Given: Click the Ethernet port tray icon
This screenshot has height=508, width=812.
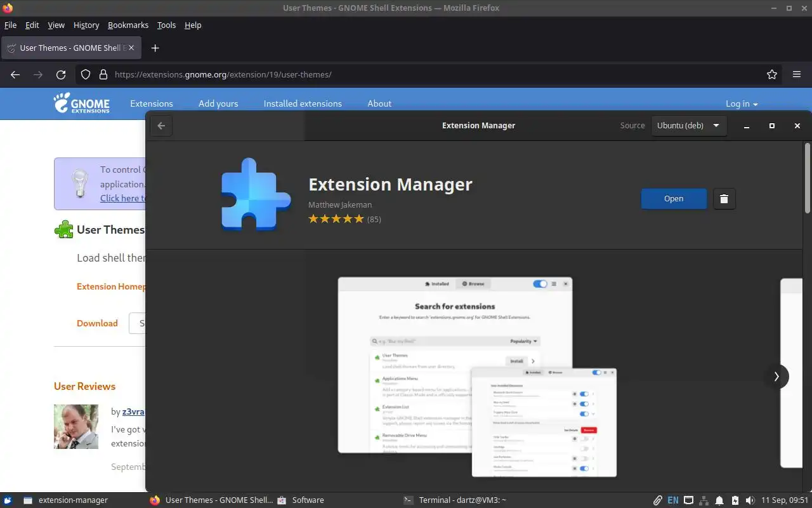Looking at the screenshot, I should coord(688,500).
